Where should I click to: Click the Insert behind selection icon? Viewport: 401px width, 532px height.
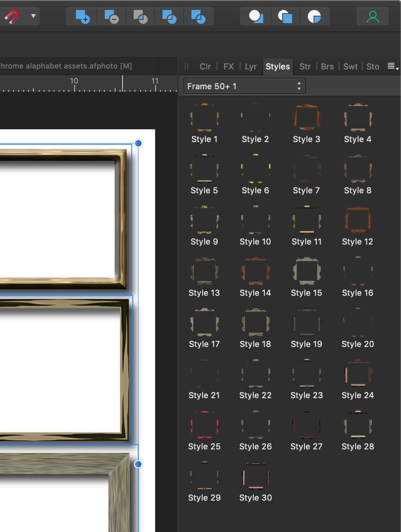[256, 17]
